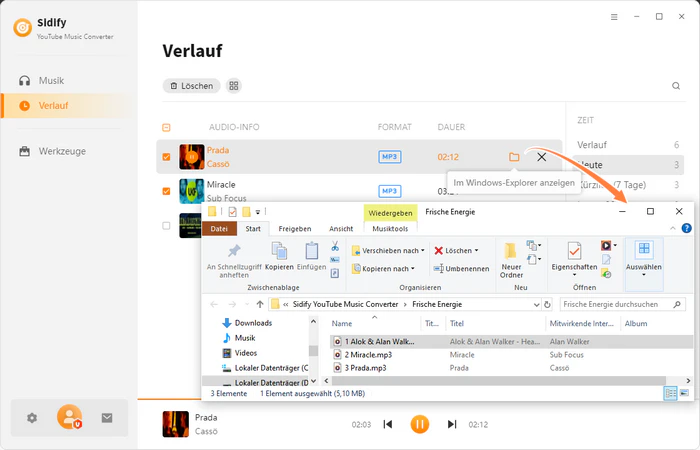This screenshot has width=700, height=450.
Task: Select the Verlauf sidebar item
Action: (68, 106)
